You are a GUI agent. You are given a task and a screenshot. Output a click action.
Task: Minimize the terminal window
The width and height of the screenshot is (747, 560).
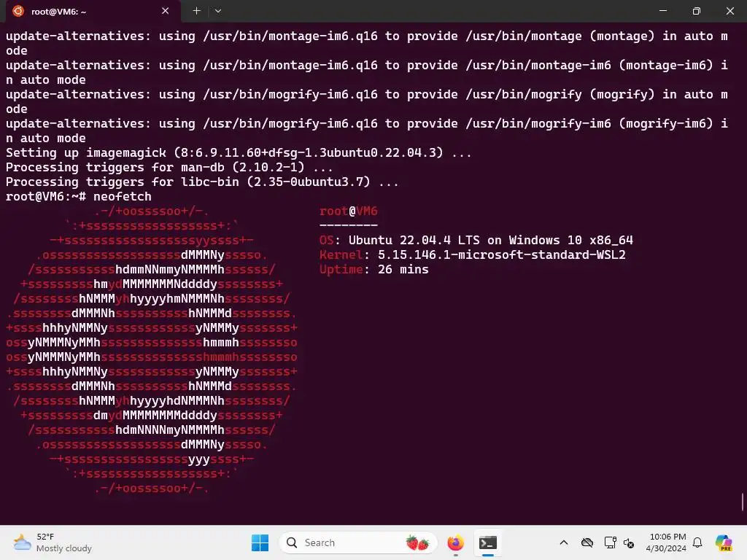(x=662, y=11)
